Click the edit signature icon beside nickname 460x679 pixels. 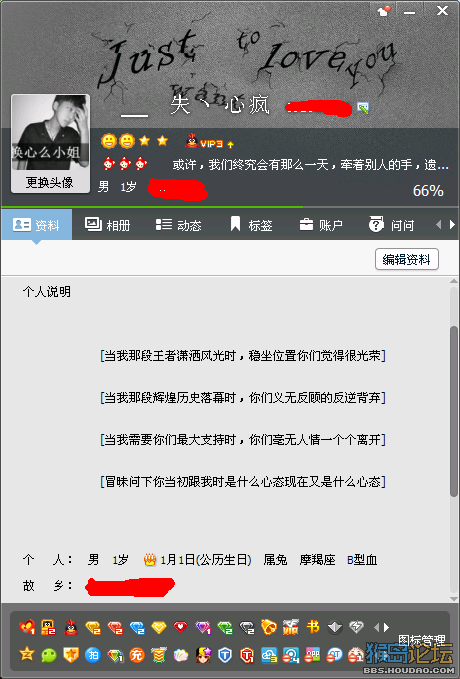point(363,108)
